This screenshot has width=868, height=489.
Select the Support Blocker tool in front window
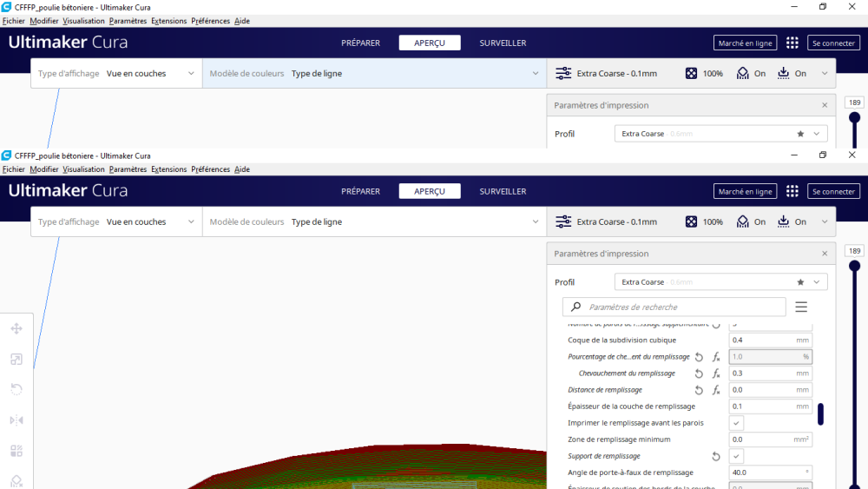click(x=16, y=480)
